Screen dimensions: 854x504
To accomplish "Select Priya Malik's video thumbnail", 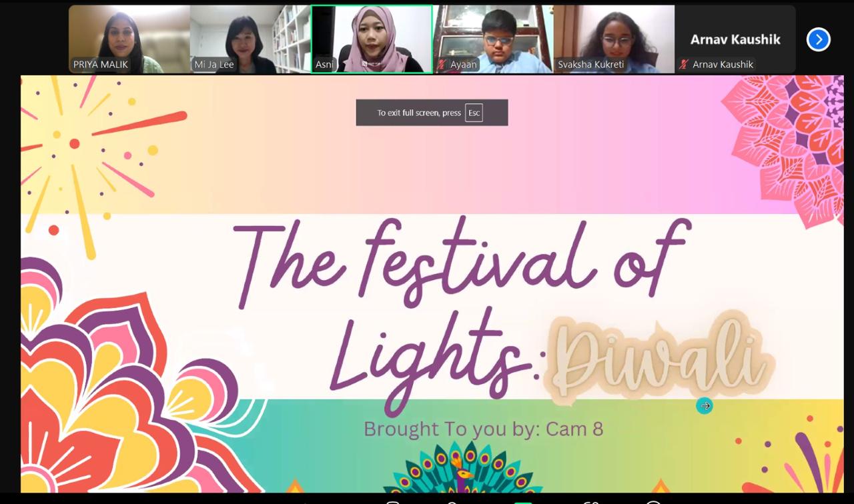I will point(129,39).
